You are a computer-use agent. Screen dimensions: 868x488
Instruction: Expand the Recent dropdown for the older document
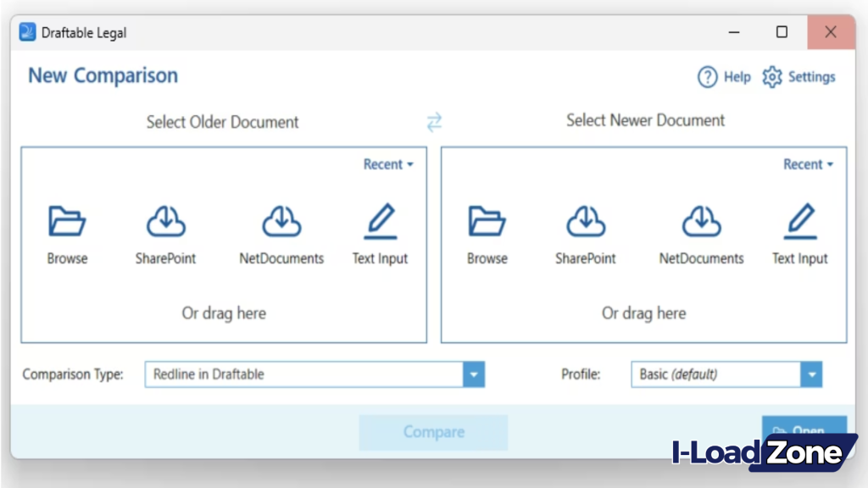click(387, 164)
